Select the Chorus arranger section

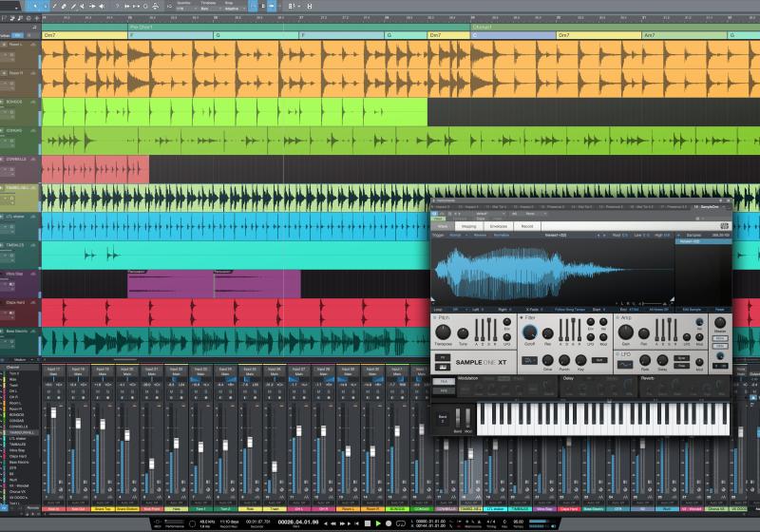tap(615, 28)
